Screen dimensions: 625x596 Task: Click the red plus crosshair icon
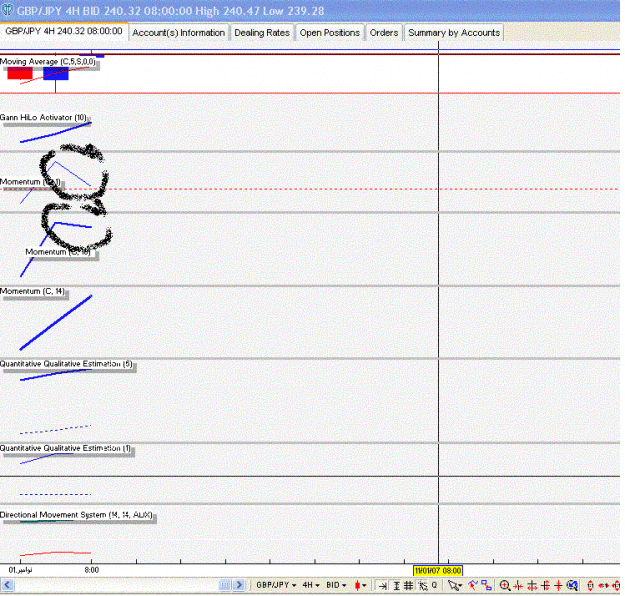(x=558, y=586)
